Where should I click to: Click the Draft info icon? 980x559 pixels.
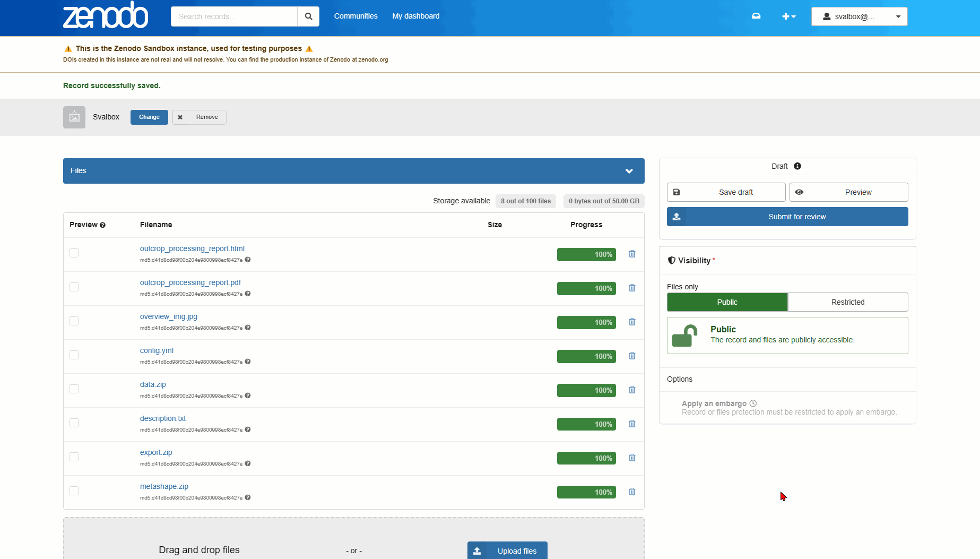pos(797,166)
